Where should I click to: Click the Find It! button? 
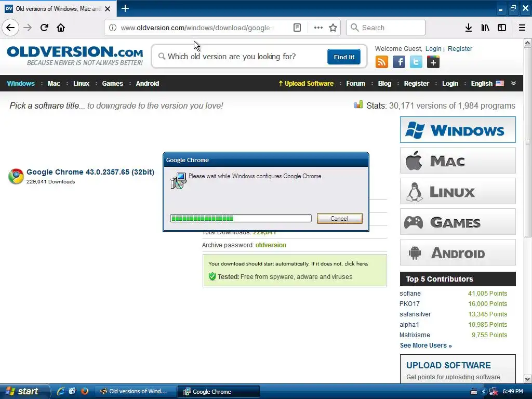point(344,57)
